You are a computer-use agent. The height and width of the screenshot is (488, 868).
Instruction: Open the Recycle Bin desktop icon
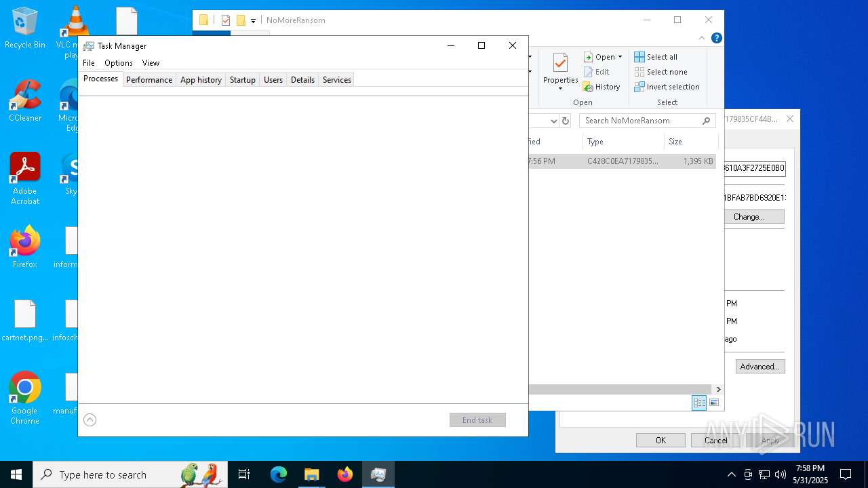click(x=25, y=28)
